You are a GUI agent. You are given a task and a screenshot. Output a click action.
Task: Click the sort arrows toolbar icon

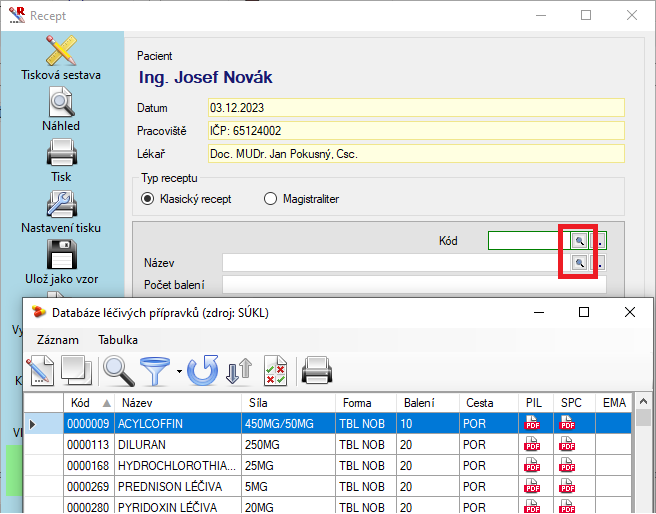239,371
